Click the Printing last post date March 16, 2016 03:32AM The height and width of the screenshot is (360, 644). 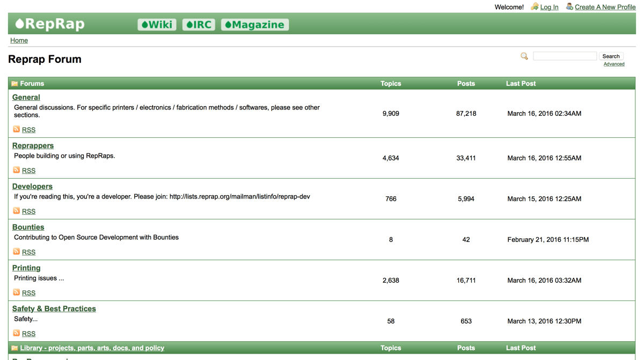[x=544, y=281]
